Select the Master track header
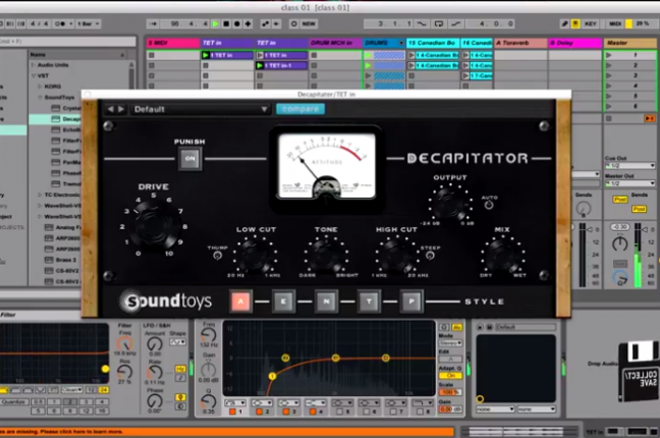The width and height of the screenshot is (660, 438). [629, 43]
